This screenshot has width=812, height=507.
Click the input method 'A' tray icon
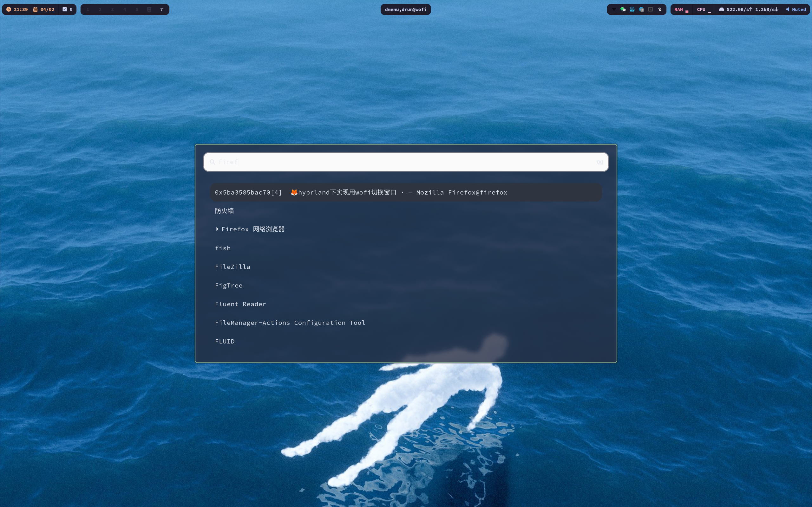click(x=651, y=10)
